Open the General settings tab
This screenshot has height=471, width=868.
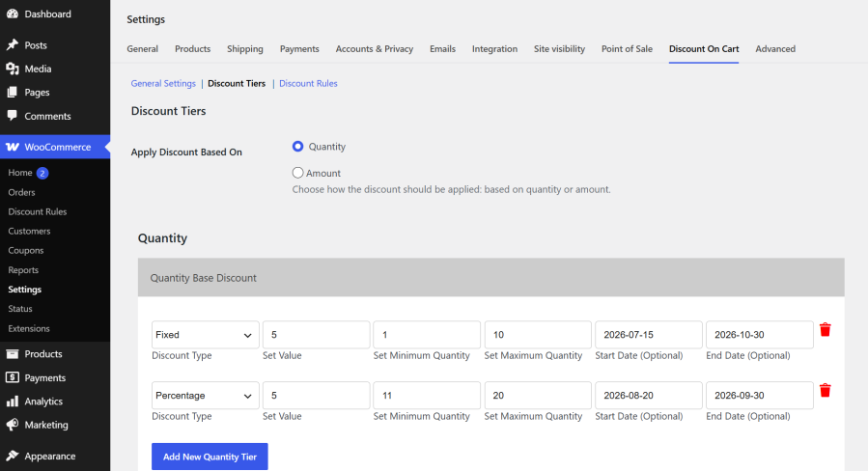pos(142,48)
